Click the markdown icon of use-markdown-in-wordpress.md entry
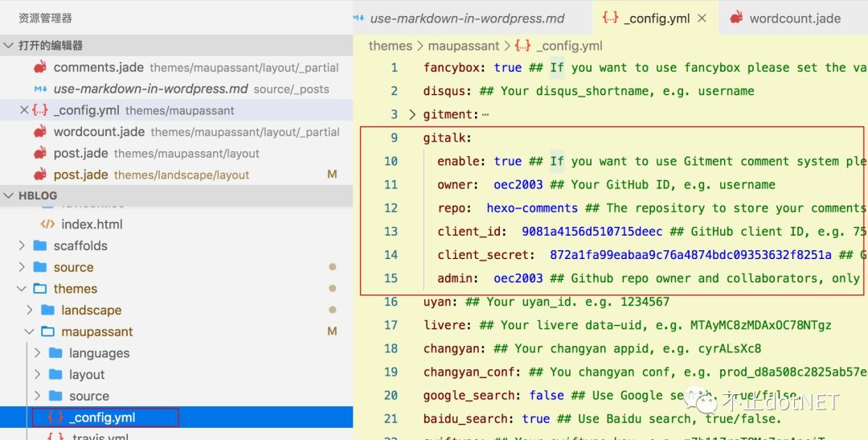This screenshot has height=440, width=868. (40, 89)
